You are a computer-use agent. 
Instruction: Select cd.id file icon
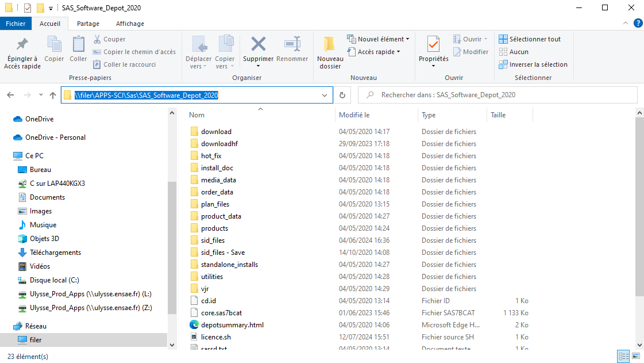point(194,300)
